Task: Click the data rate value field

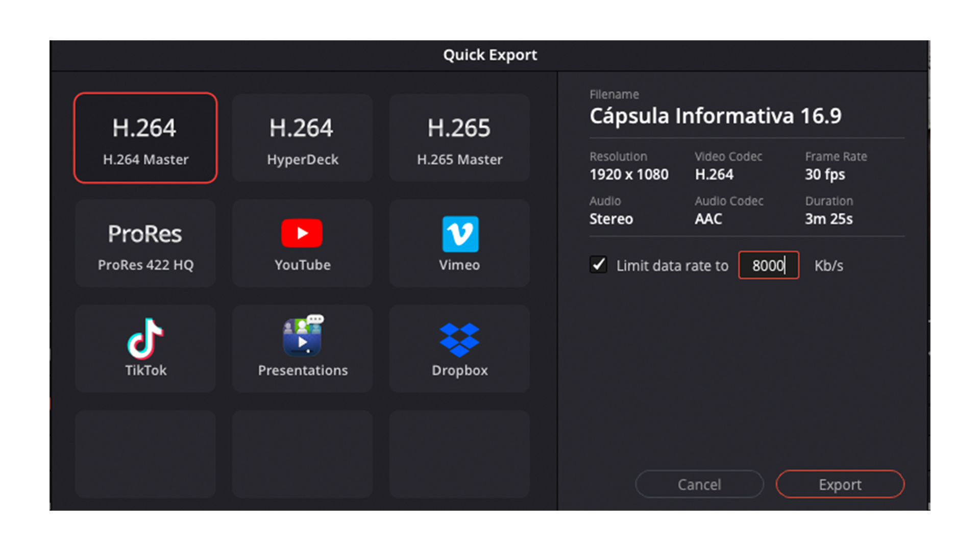Action: pyautogui.click(x=768, y=265)
